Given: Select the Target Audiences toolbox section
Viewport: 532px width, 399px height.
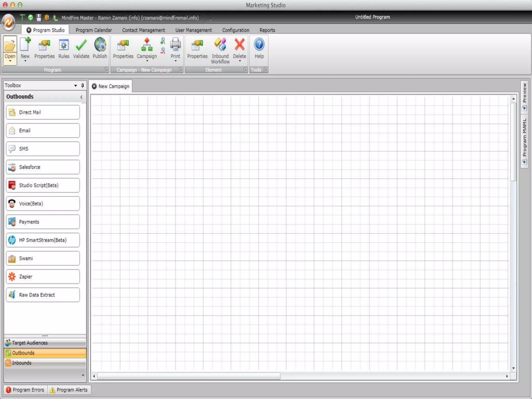Looking at the screenshot, I should coord(45,343).
